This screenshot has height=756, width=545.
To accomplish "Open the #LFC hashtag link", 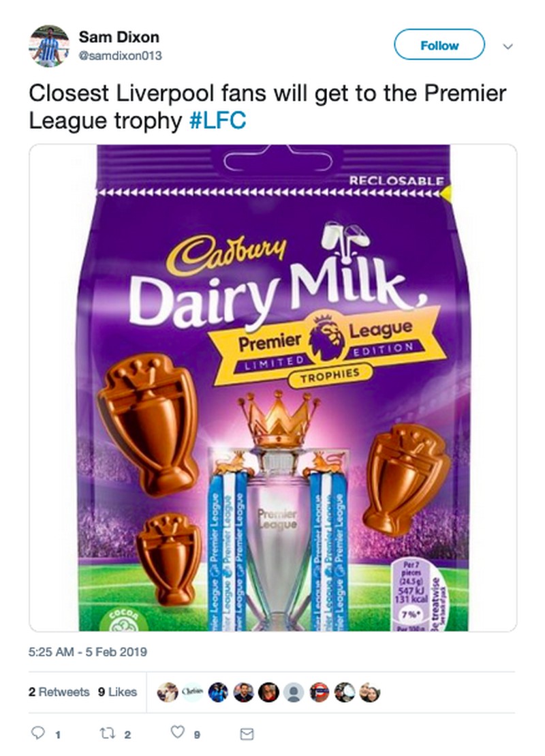I will 216,120.
